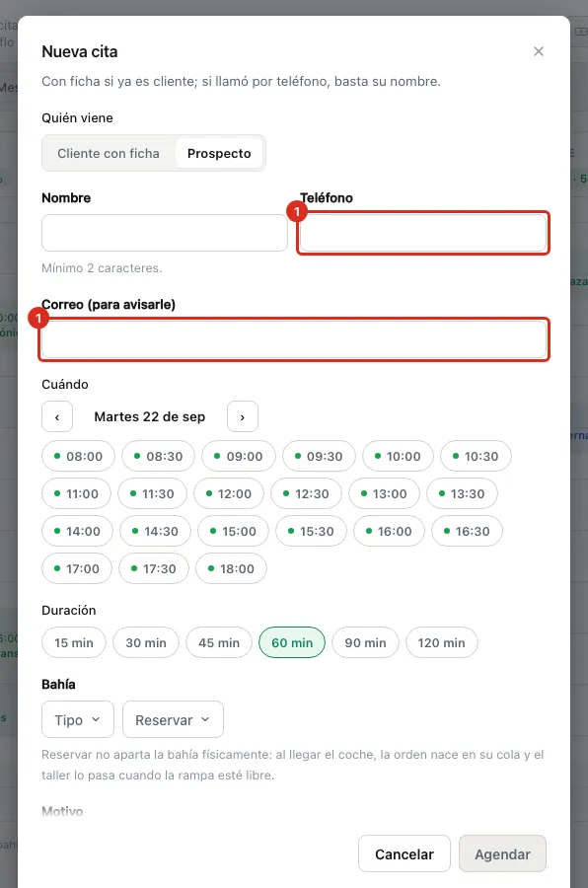Pick the 08:00 time slot
This screenshot has width=588, height=888.
click(78, 456)
